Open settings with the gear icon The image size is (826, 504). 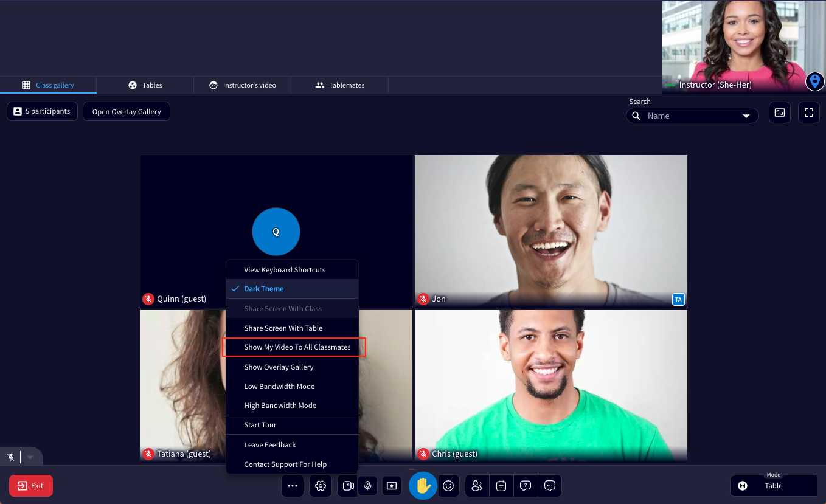321,486
